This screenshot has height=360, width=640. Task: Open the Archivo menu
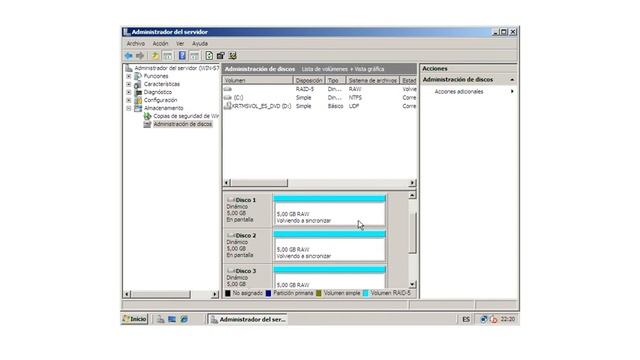click(136, 44)
